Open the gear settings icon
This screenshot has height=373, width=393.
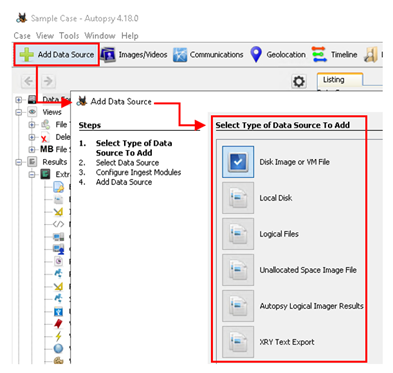tap(299, 81)
